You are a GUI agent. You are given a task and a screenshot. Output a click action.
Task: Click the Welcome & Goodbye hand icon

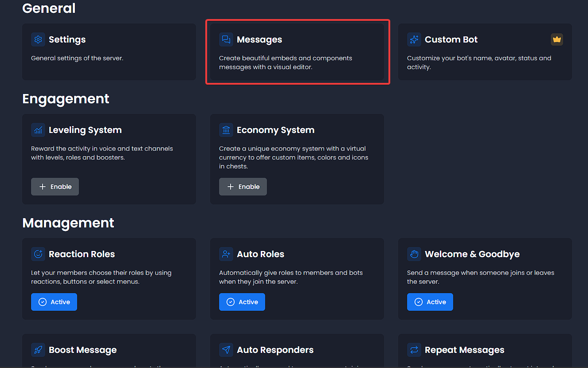pyautogui.click(x=414, y=254)
